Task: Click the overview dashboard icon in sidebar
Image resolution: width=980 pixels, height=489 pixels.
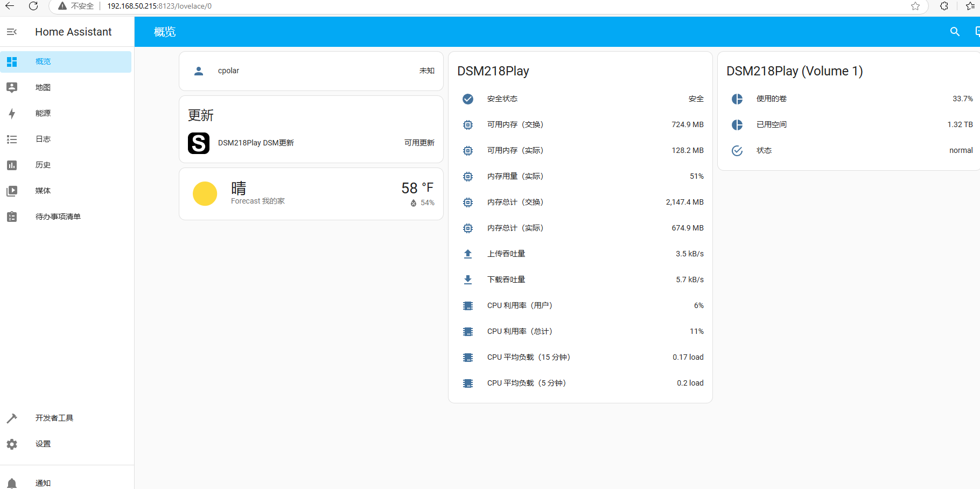Action: coord(12,62)
